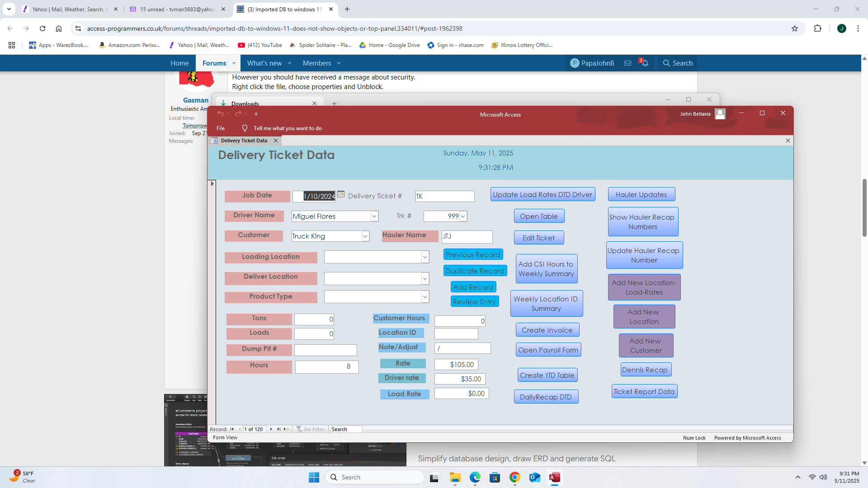Click in the Delivery Ticket # field
868x488 pixels.
coord(445,196)
